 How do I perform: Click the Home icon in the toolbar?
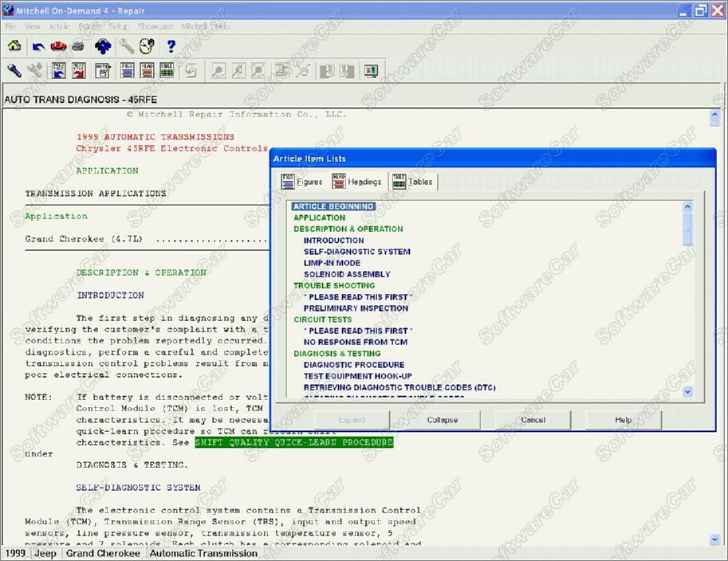14,46
